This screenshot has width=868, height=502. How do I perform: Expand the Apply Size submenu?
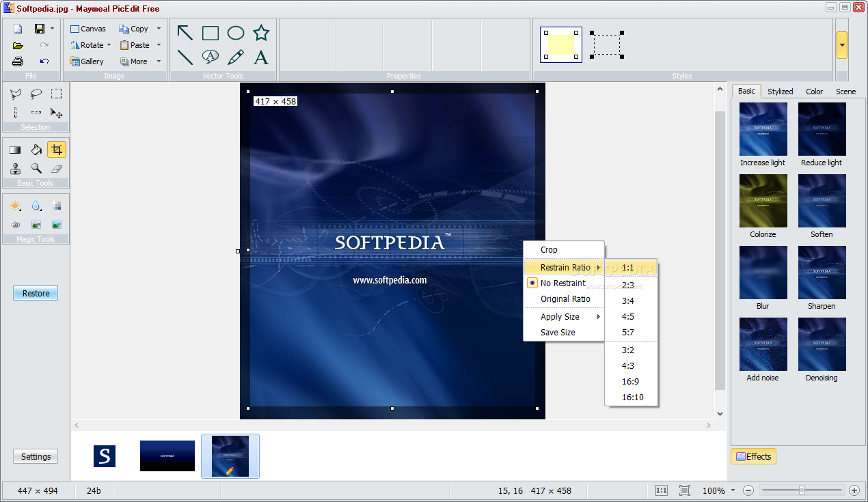click(x=564, y=317)
